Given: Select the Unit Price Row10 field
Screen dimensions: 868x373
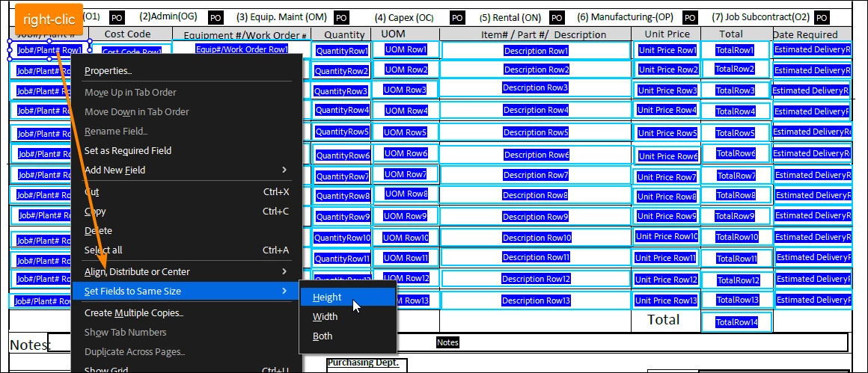Looking at the screenshot, I should click(667, 236).
